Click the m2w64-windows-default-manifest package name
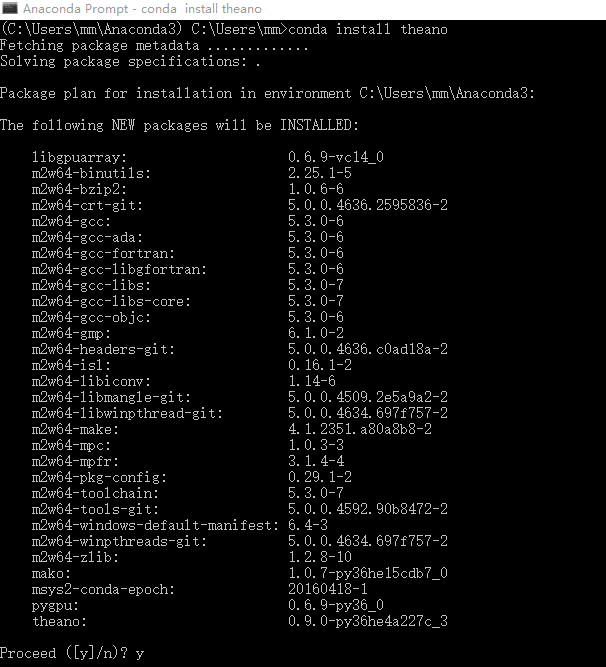This screenshot has width=606, height=667. pos(155,525)
